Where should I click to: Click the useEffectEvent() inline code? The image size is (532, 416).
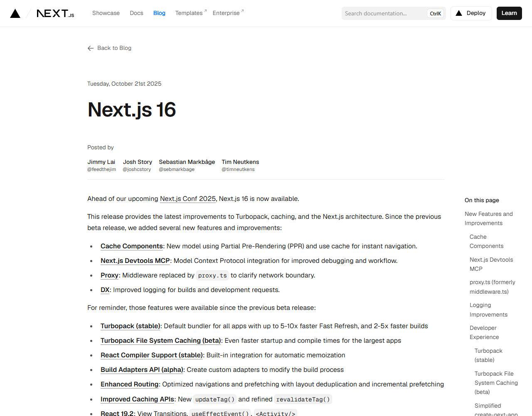[x=220, y=413]
